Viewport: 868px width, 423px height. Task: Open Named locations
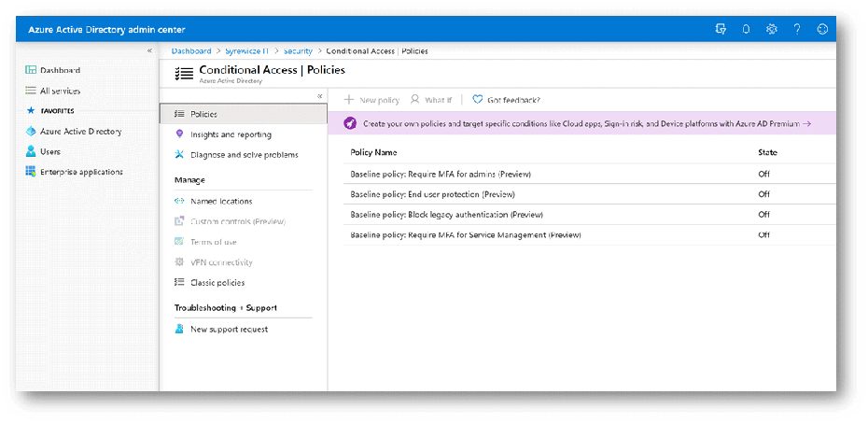point(221,202)
